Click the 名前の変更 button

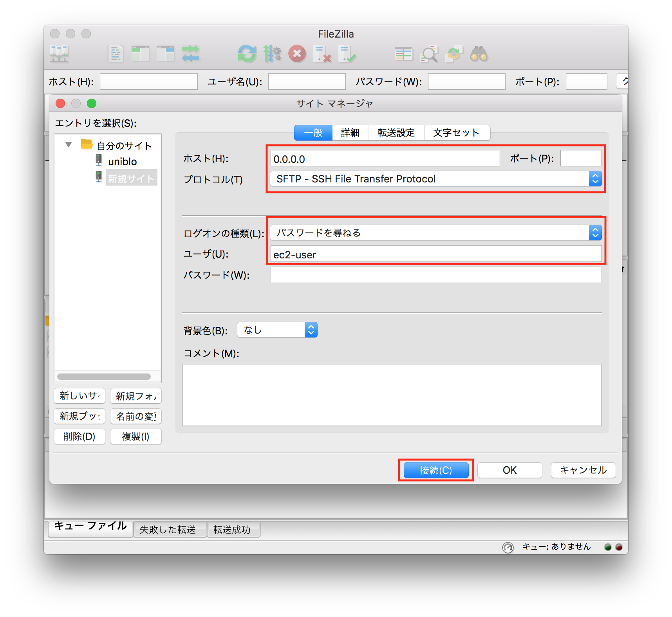coord(136,416)
